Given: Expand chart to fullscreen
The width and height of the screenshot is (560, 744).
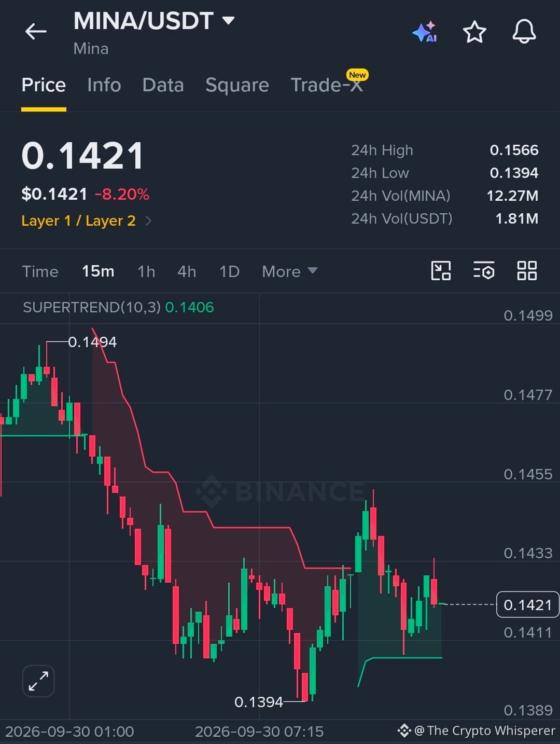Looking at the screenshot, I should [38, 681].
